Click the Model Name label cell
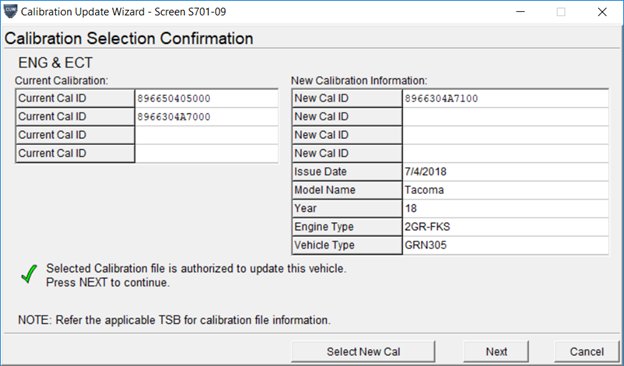The width and height of the screenshot is (624, 366). pyautogui.click(x=347, y=190)
